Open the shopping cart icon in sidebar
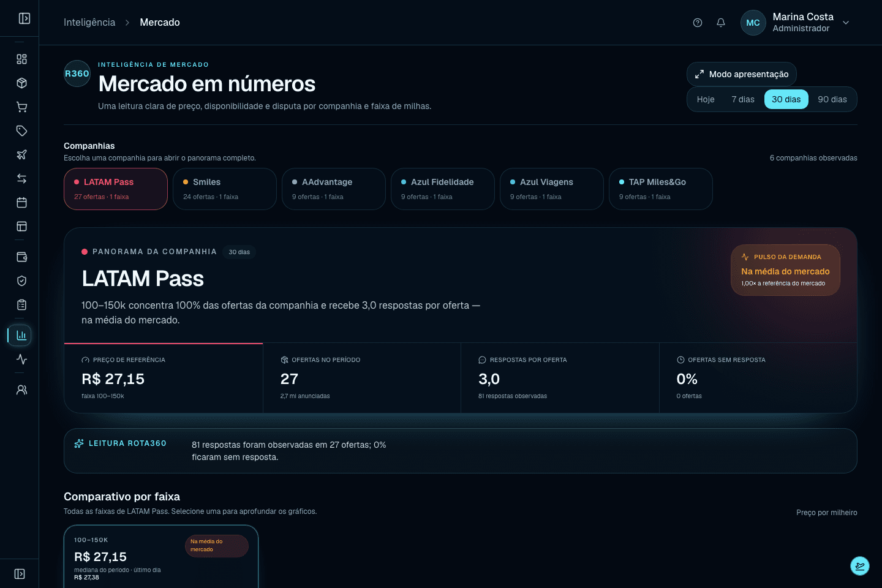Screen dimensions: 882x588 click(x=21, y=107)
